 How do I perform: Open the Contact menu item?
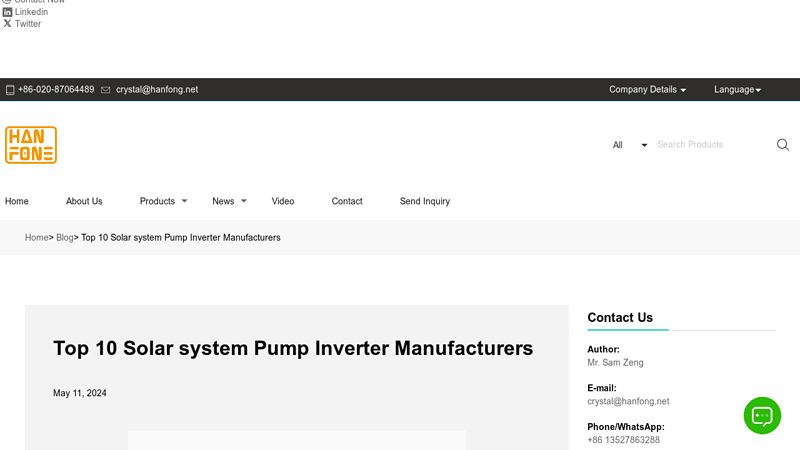(347, 201)
